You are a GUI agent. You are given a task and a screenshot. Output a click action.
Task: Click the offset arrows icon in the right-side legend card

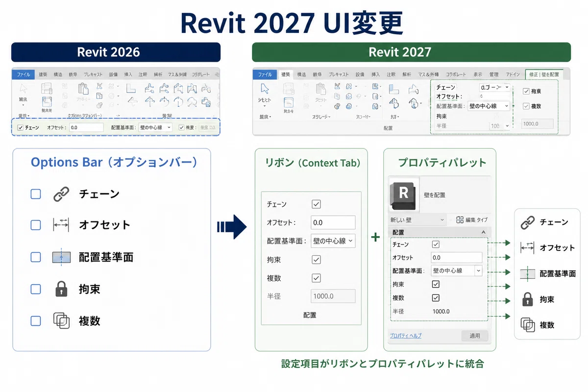tap(527, 248)
